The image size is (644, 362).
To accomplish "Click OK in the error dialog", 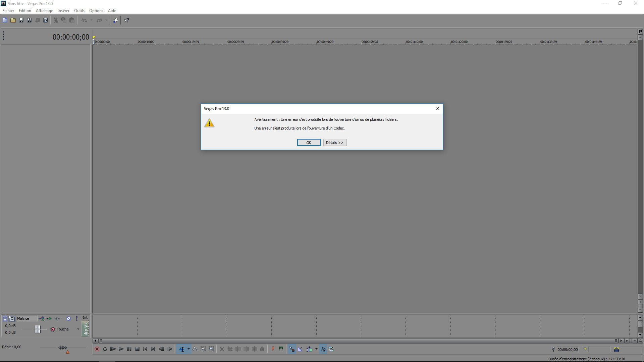I will [x=309, y=143].
